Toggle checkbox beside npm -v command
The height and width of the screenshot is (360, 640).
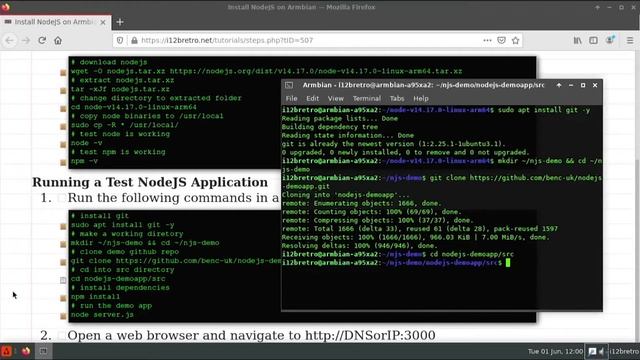pos(63,162)
